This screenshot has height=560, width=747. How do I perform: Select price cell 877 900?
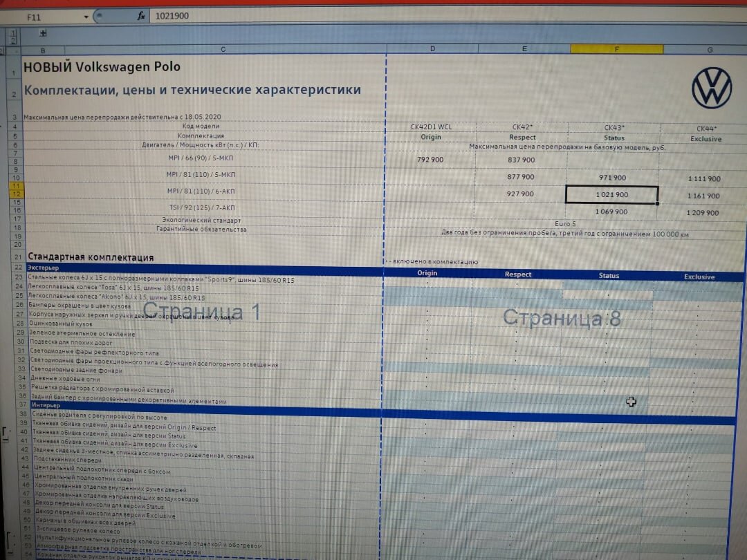coord(520,177)
